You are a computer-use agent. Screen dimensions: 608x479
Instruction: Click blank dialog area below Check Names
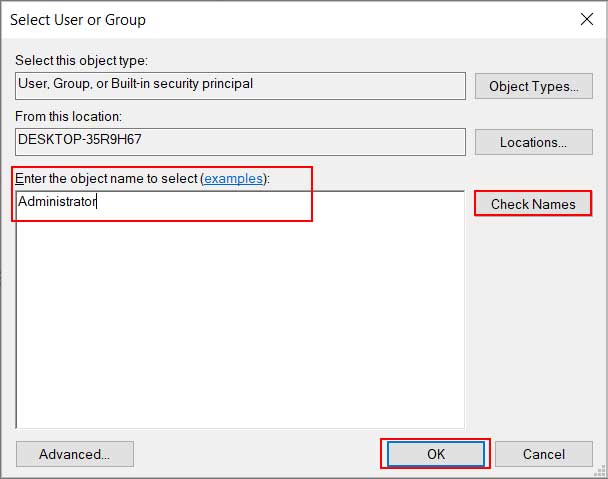pyautogui.click(x=533, y=320)
